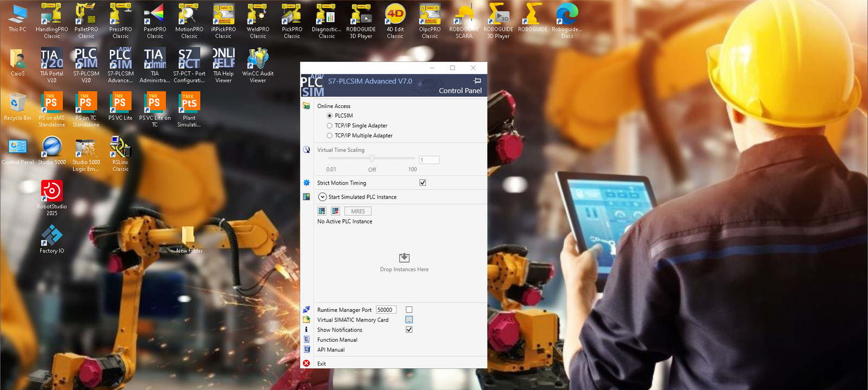Pin the control panel with the pin icon

[477, 81]
